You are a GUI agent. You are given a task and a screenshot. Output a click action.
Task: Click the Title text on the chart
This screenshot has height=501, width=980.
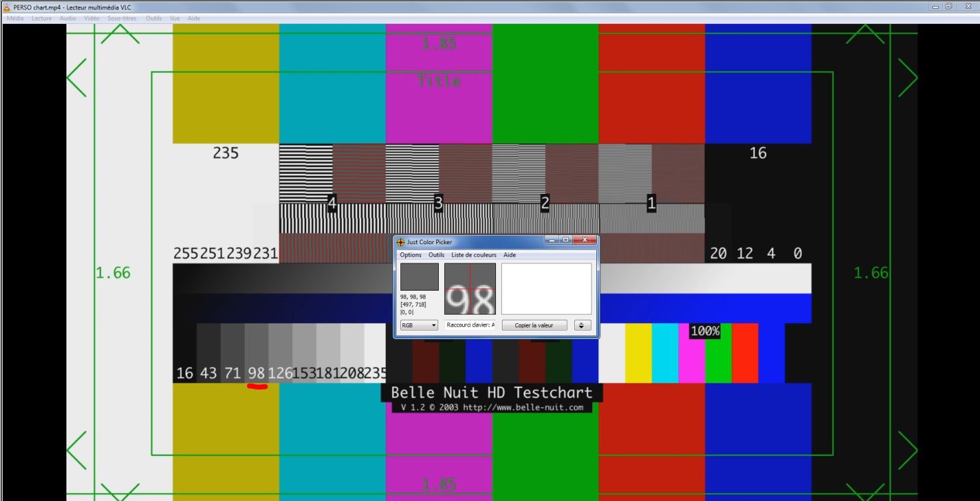click(439, 81)
